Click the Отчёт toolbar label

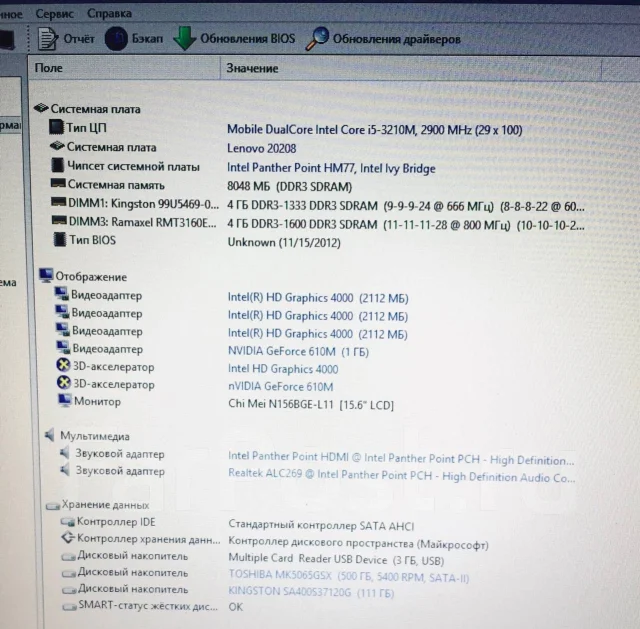79,39
